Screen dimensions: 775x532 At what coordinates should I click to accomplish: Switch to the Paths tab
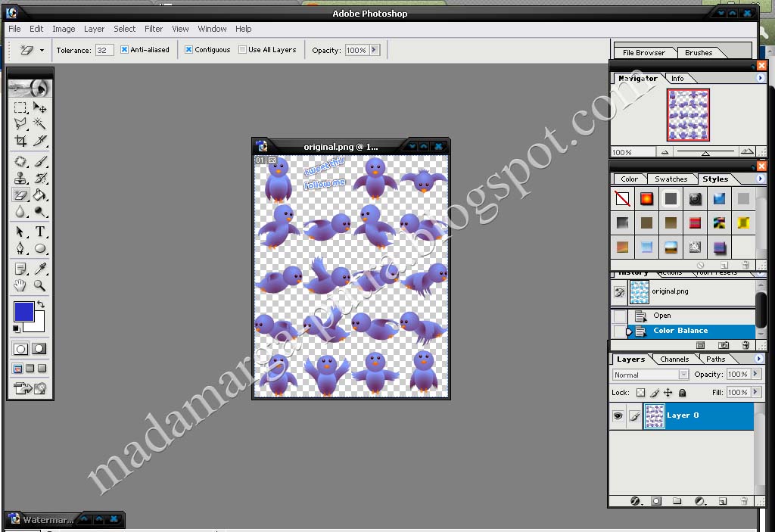716,359
